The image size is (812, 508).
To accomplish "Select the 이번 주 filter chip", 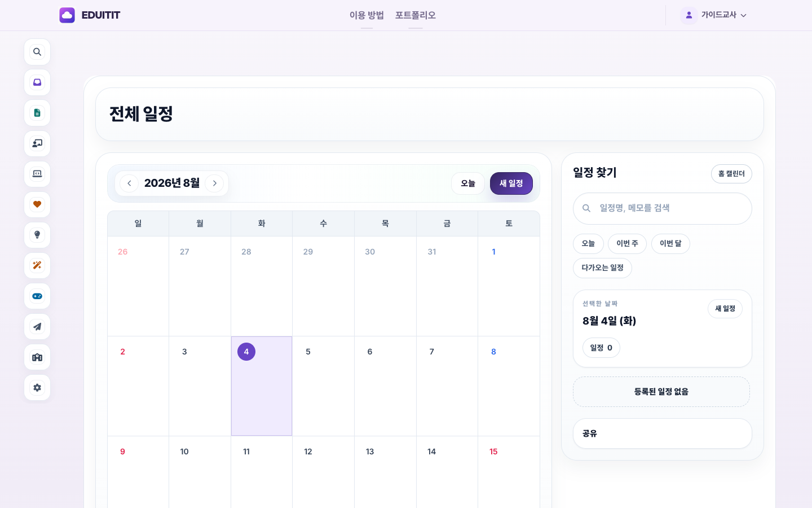I will point(627,243).
